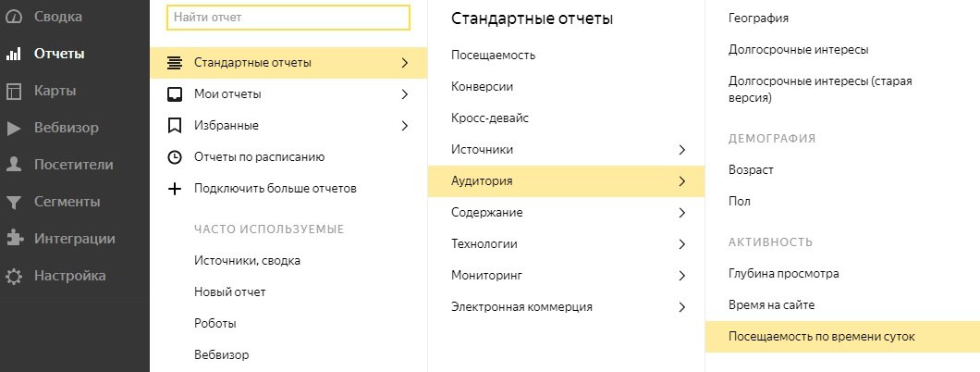Click the Стандартные отчеты list icon
980x372 pixels.
click(175, 63)
